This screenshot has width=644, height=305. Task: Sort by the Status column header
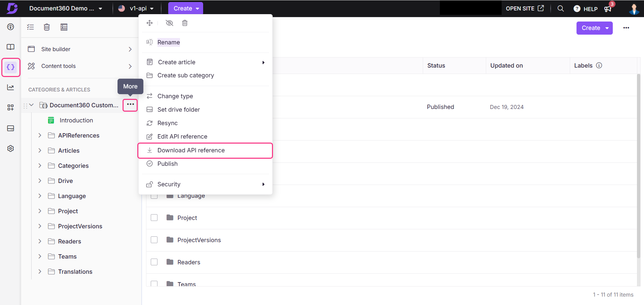tap(436, 66)
